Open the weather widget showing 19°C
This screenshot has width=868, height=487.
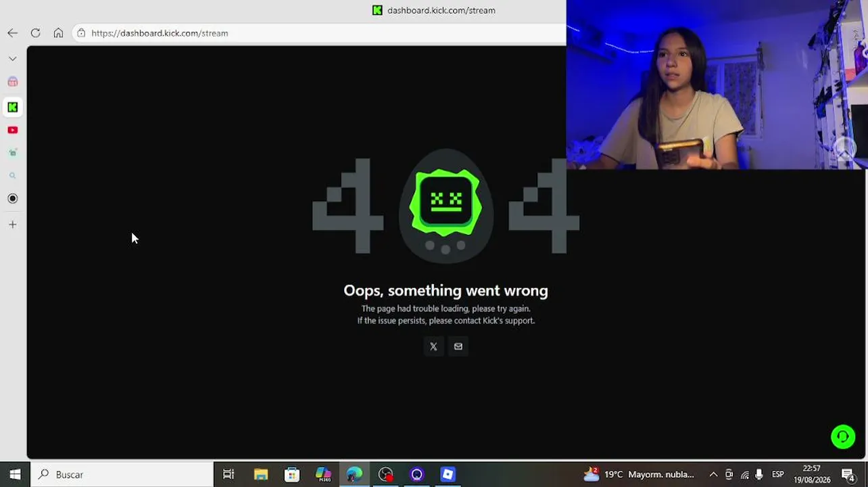click(x=639, y=474)
